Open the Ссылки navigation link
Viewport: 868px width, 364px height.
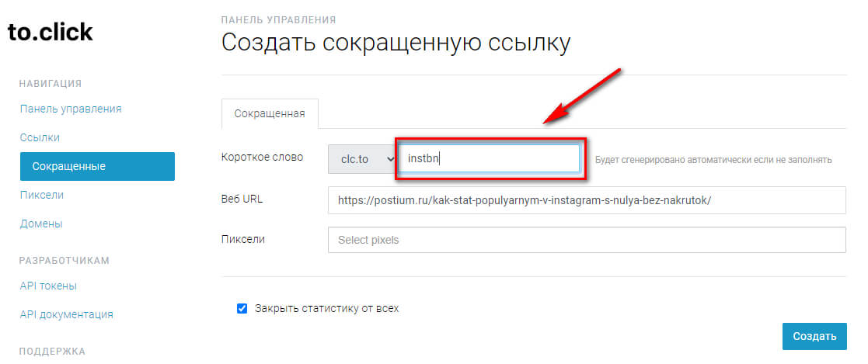click(x=40, y=137)
